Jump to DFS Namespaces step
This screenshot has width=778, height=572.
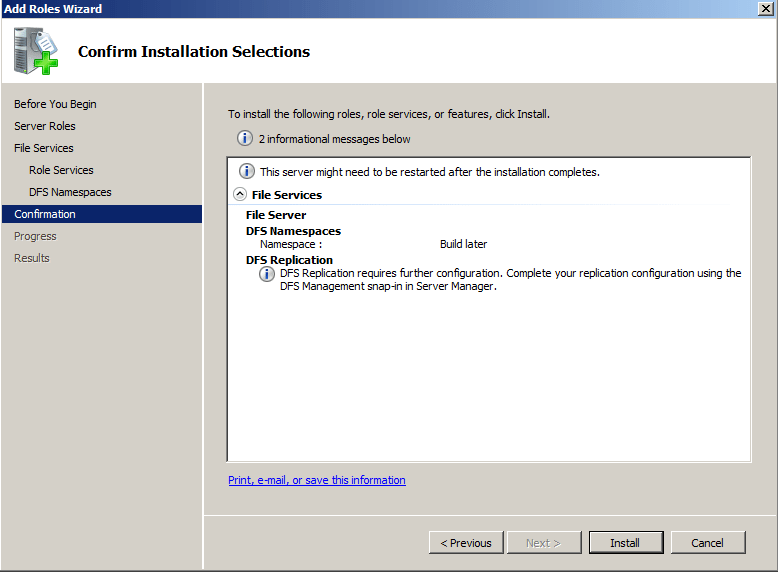(70, 192)
